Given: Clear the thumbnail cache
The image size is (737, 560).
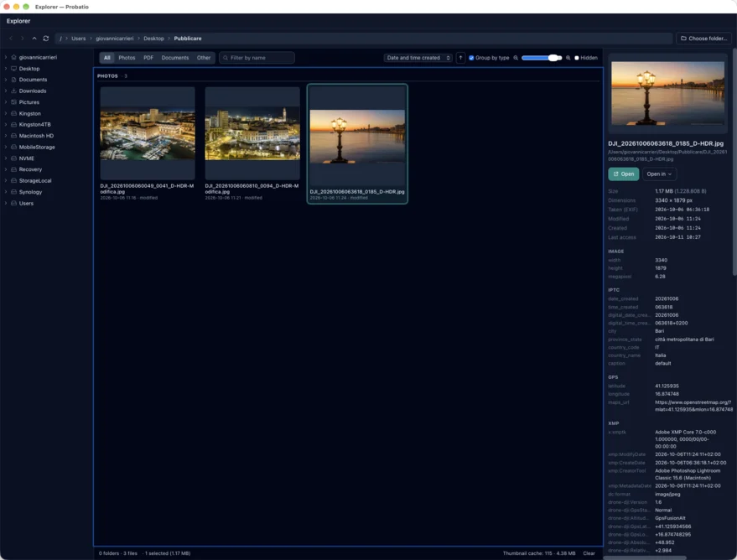Looking at the screenshot, I should 589,553.
